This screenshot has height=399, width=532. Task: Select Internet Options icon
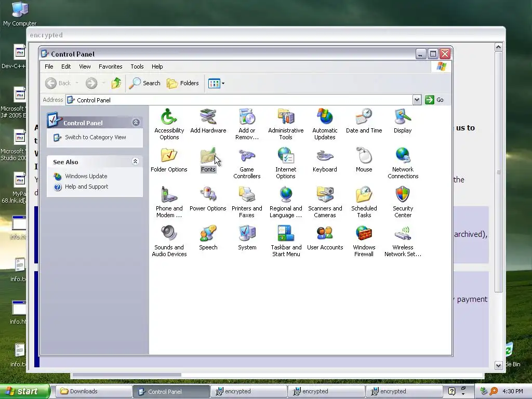click(286, 163)
